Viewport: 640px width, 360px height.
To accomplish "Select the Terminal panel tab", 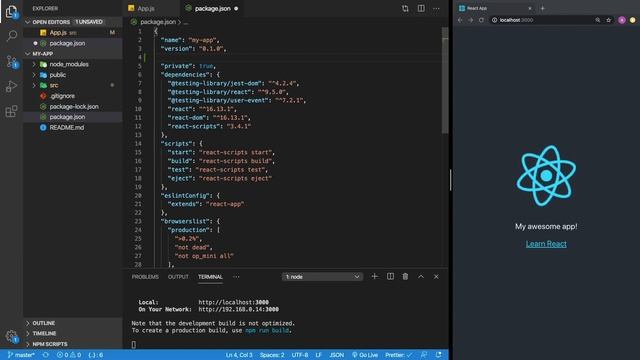I will [210, 277].
